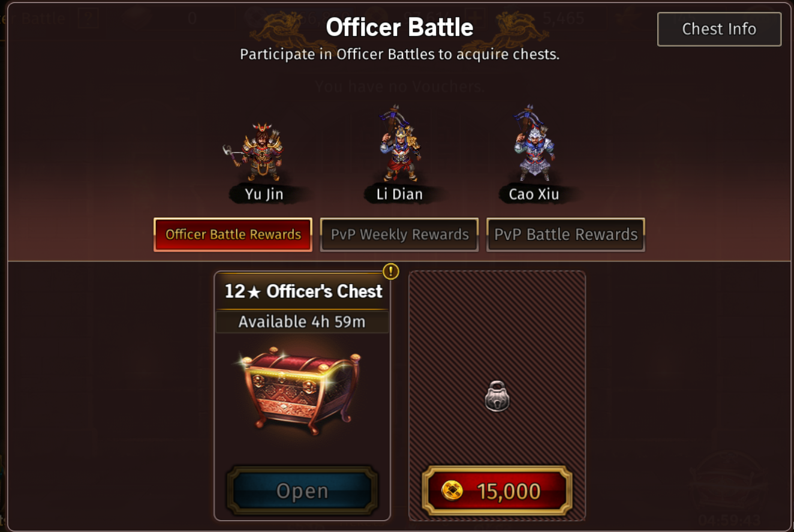Click the Li Dian name label
The width and height of the screenshot is (794, 532).
399,194
